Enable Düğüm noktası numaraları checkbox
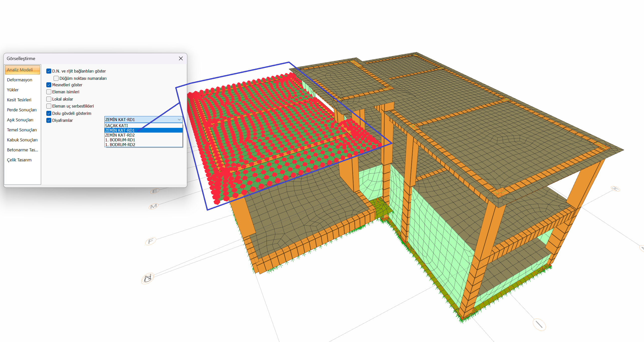The height and width of the screenshot is (342, 644). pos(56,78)
